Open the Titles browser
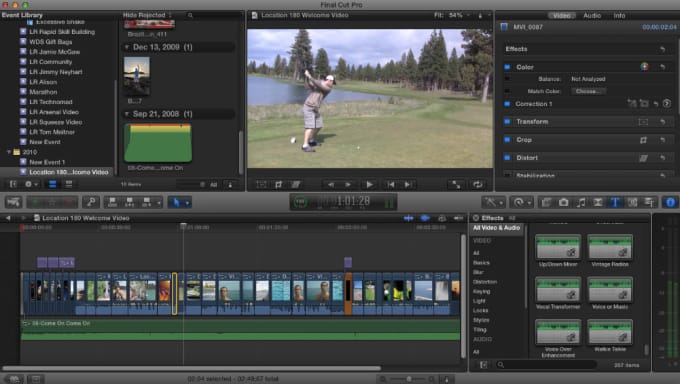Screen dimensions: 680x384 click(615, 202)
